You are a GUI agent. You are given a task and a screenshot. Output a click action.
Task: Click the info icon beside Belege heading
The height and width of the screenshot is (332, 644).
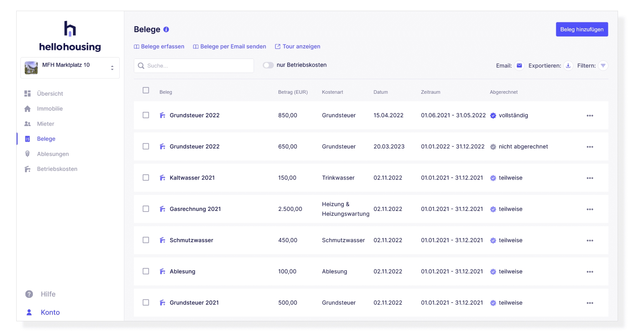pos(166,30)
